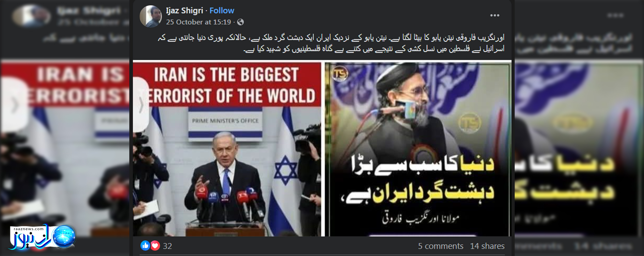Click the TS logo in the right image corner
644x256 pixels.
click(340, 74)
